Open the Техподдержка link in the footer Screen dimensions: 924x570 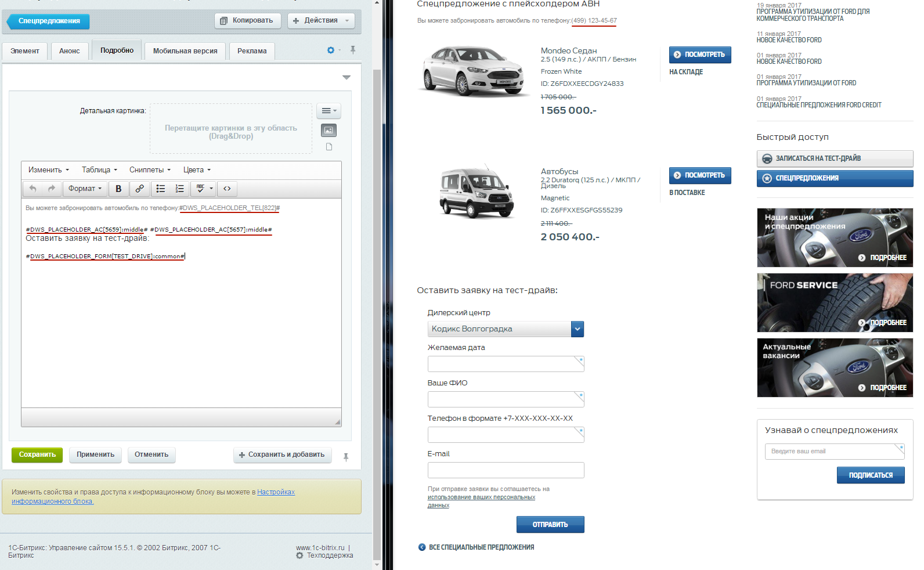tap(330, 555)
